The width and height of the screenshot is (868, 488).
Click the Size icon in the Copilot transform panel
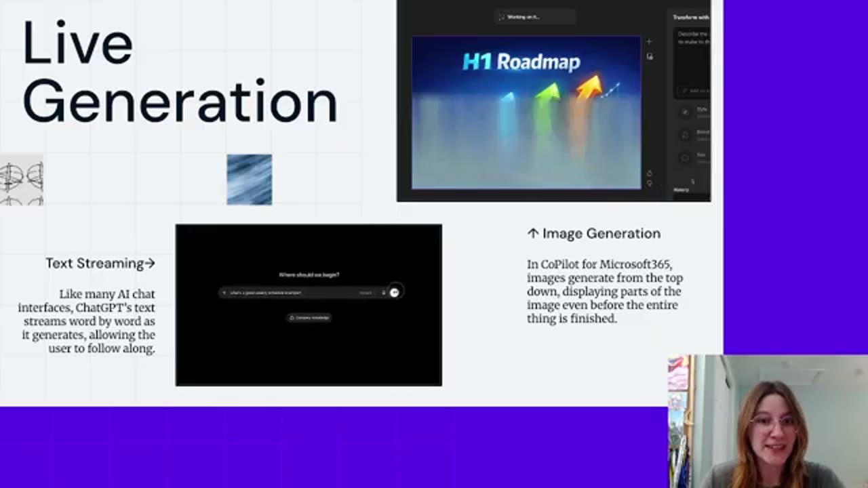coord(685,157)
